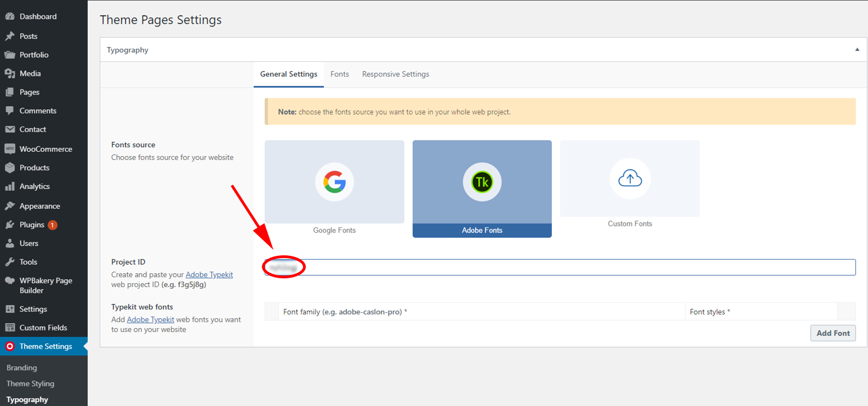Open the Portfolio menu item

(x=44, y=55)
